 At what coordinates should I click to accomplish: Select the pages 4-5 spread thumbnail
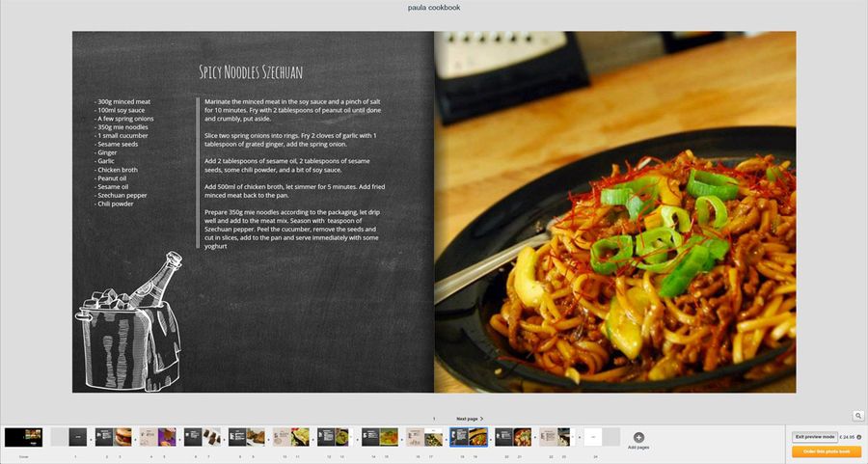157,437
